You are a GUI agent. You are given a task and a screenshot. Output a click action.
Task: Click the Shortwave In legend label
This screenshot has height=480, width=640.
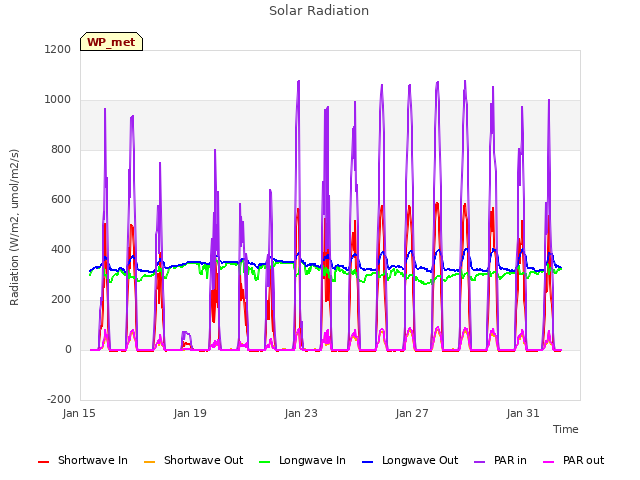(93, 460)
